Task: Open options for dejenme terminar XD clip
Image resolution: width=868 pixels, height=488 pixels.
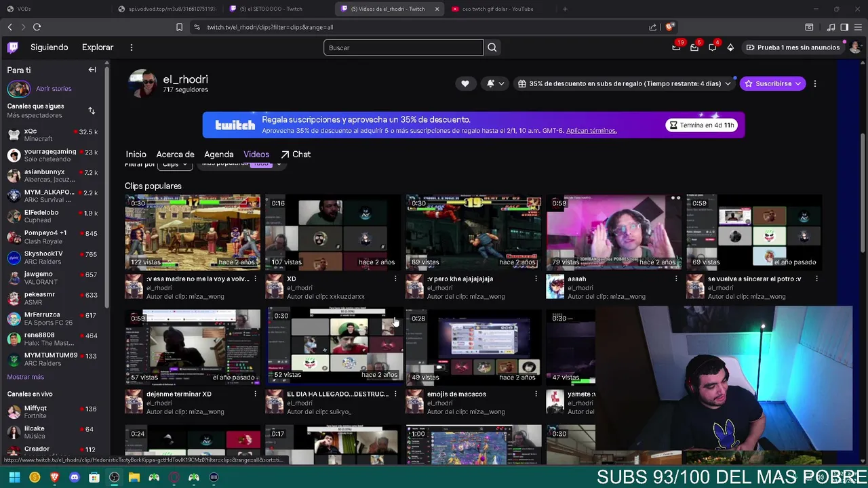Action: 255,394
